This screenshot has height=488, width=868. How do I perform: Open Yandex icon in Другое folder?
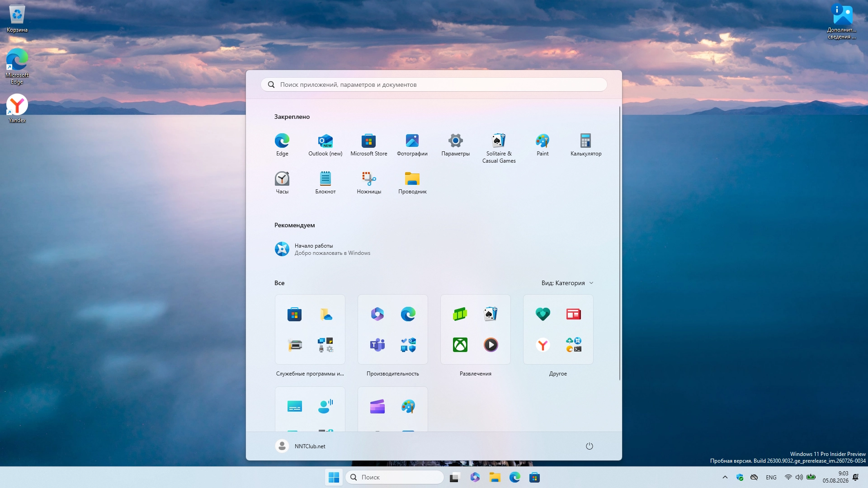coord(543,345)
